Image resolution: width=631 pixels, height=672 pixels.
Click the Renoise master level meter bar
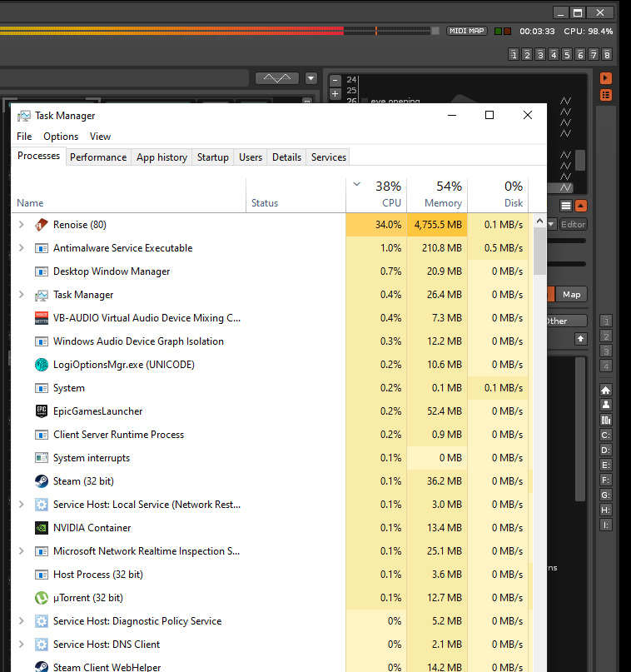[218, 31]
